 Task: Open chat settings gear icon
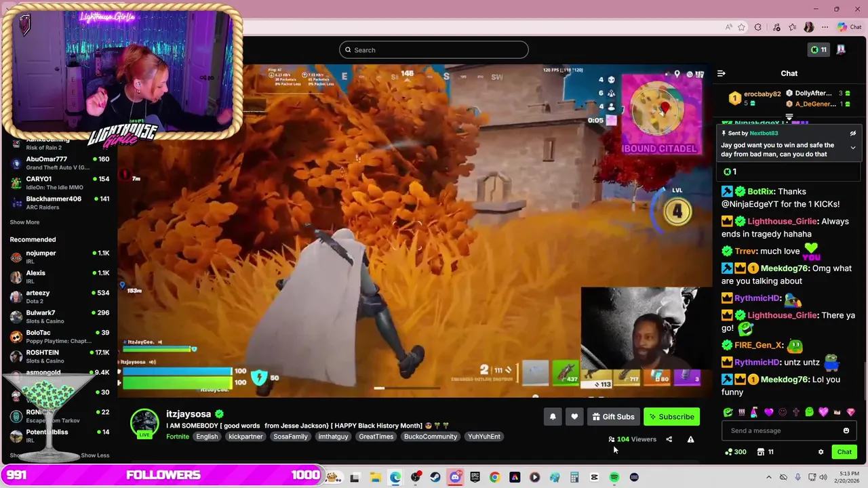point(821,452)
